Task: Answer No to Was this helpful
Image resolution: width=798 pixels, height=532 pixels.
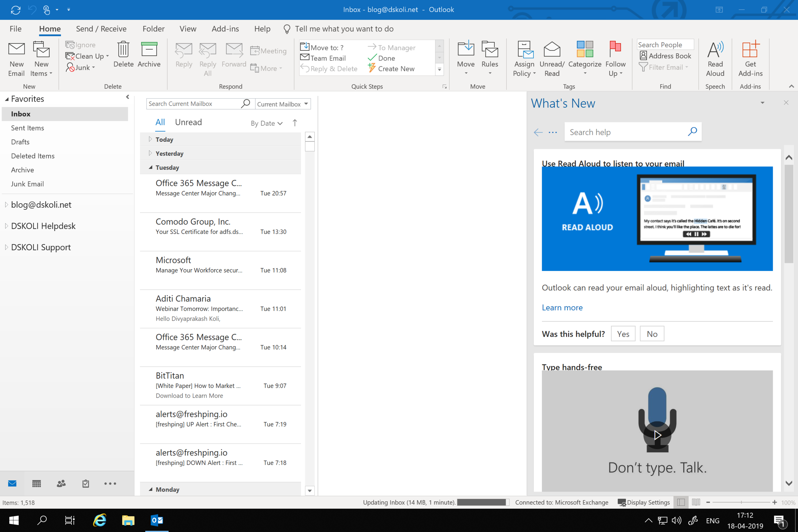Action: (x=652, y=334)
